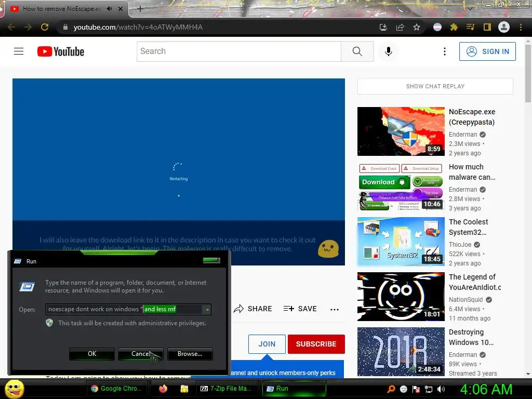Go forward with the browser forward arrow
This screenshot has height=399, width=532.
(28, 27)
